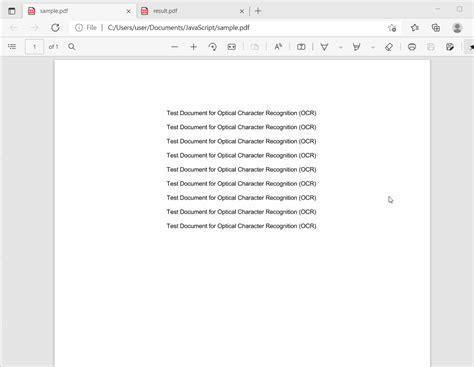The height and width of the screenshot is (367, 474).
Task: Open the tab actions menu
Action: (12, 11)
